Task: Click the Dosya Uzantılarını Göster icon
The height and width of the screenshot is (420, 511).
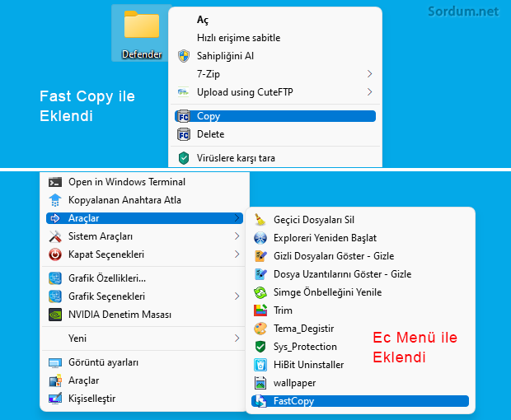Action: (260, 274)
